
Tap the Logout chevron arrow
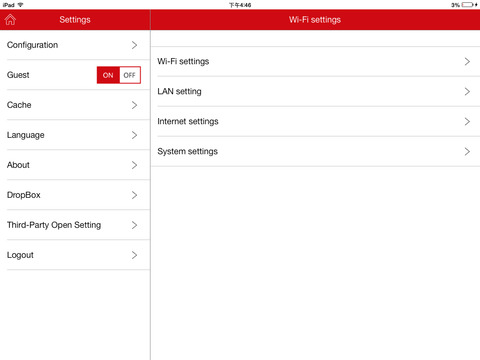pyautogui.click(x=134, y=255)
